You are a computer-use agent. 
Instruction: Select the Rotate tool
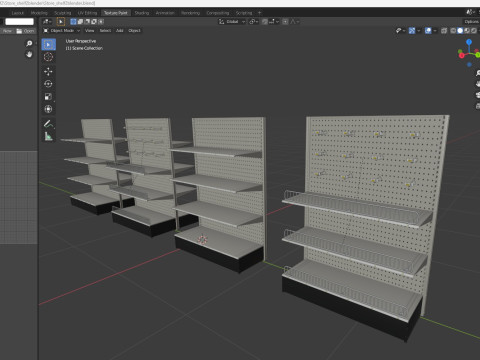point(48,84)
